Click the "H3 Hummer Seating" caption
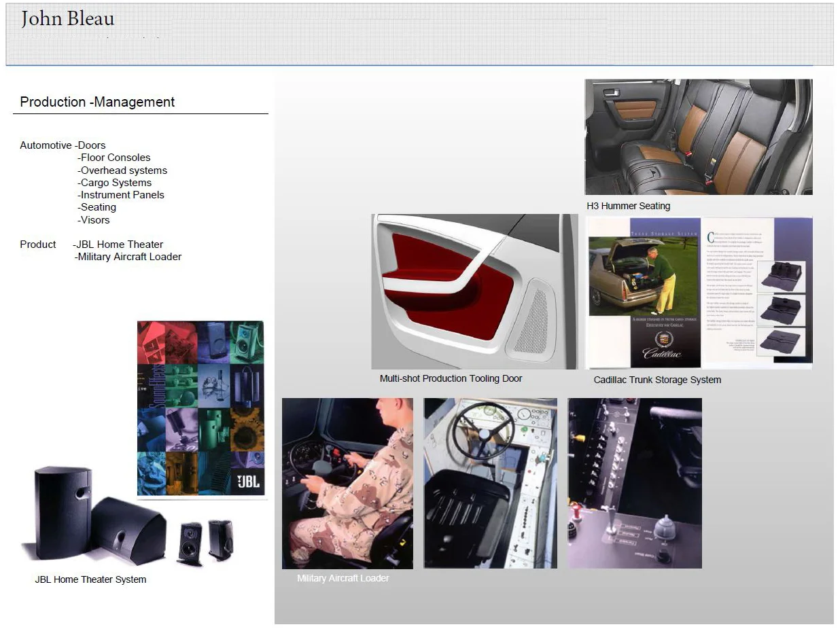This screenshot has width=840, height=629. pos(629,206)
